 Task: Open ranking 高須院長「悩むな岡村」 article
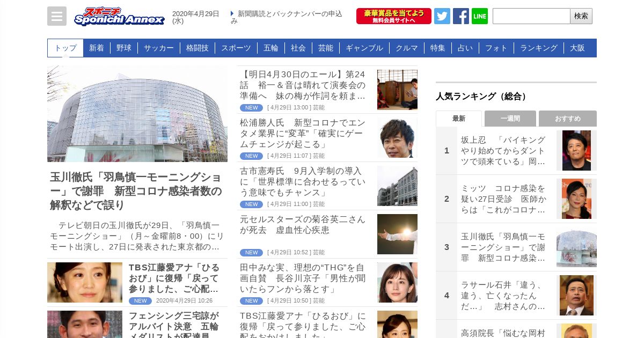503,333
